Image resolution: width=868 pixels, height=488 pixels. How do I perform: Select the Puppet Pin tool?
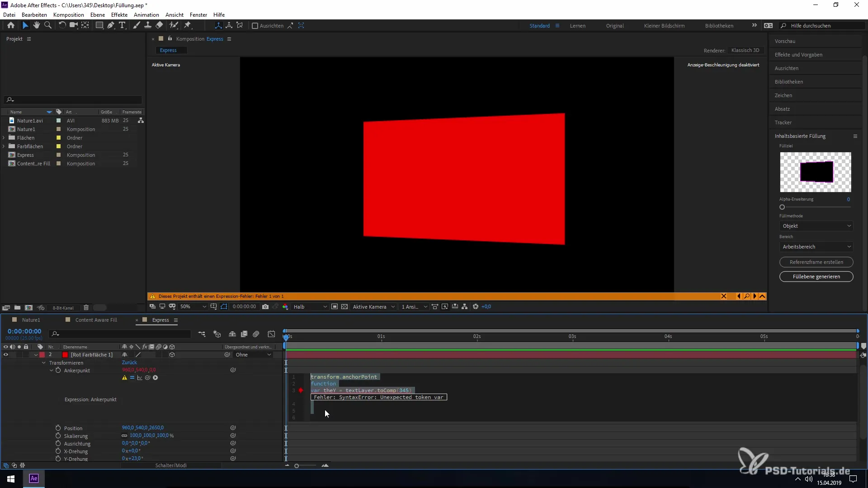point(188,25)
